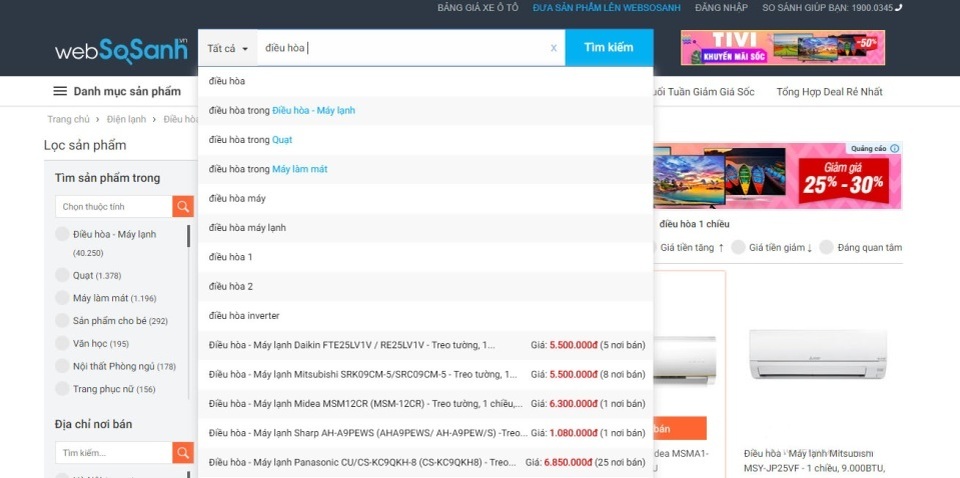Type in the Chọn thuộc tính field

point(114,206)
